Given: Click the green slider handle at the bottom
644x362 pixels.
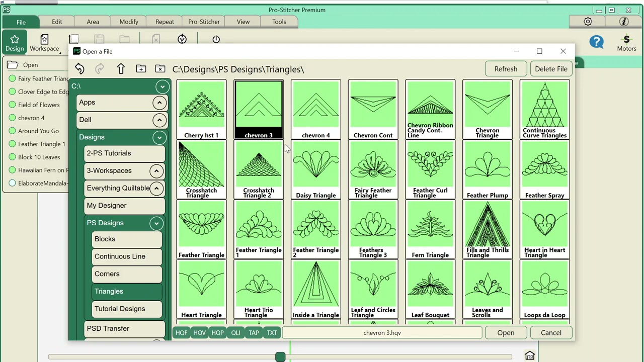Looking at the screenshot, I should tap(280, 356).
